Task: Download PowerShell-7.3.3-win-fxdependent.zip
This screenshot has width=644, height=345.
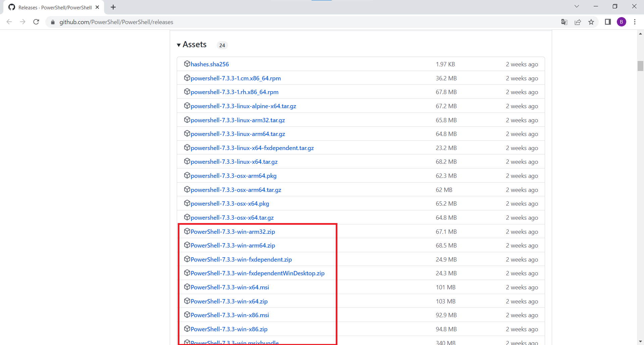Action: click(241, 260)
